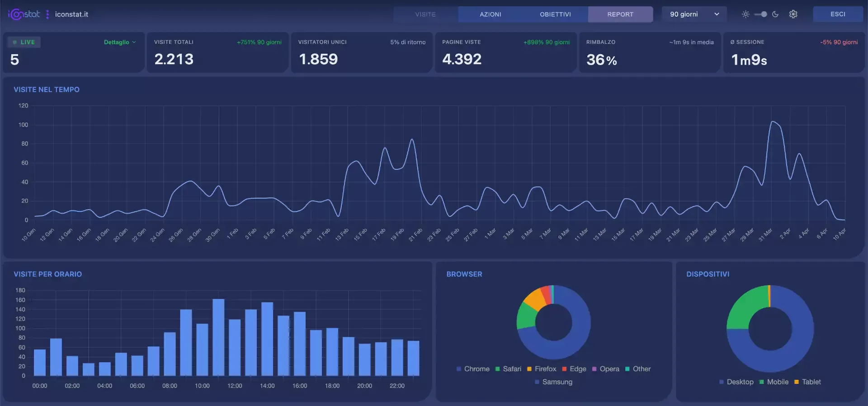Click the chevron next to Dettaglio

[x=134, y=42]
